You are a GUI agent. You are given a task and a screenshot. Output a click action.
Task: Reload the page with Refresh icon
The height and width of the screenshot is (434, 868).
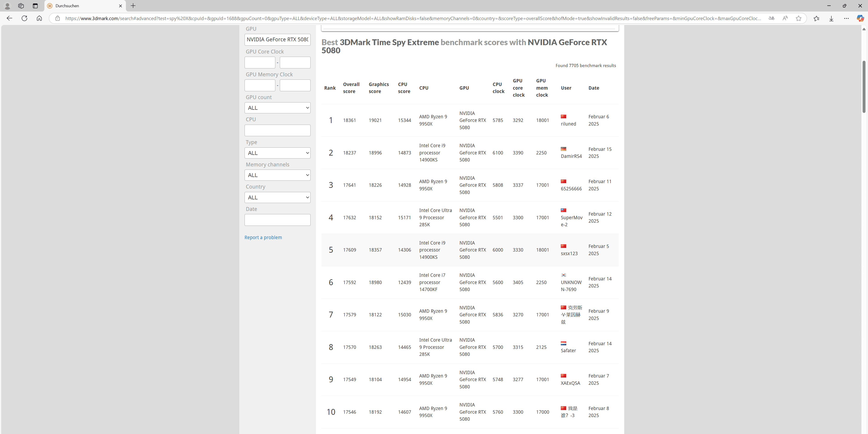pyautogui.click(x=24, y=18)
